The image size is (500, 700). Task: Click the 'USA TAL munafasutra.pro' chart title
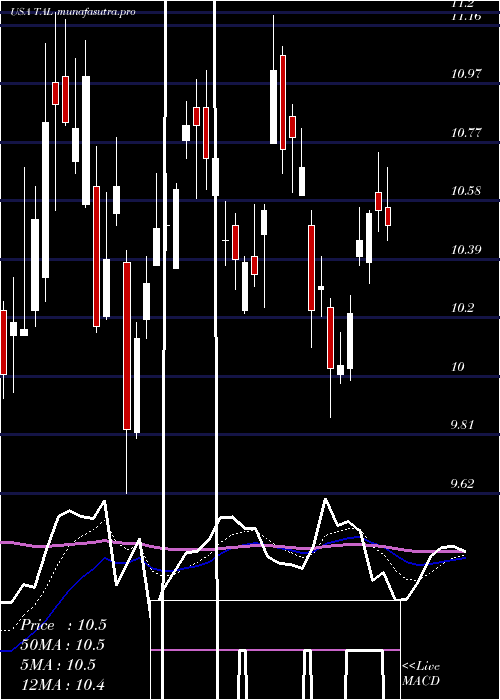click(x=74, y=12)
